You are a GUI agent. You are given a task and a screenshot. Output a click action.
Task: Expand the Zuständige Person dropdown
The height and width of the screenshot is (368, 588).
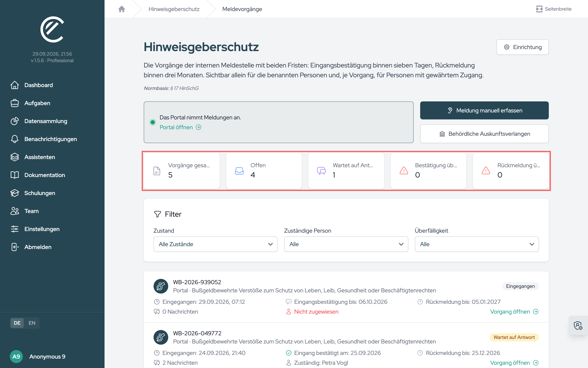click(346, 244)
